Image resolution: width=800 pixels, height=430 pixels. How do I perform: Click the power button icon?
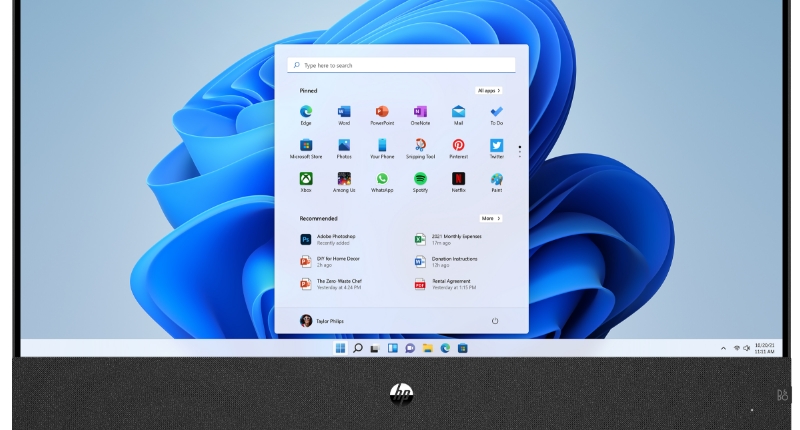click(x=494, y=321)
